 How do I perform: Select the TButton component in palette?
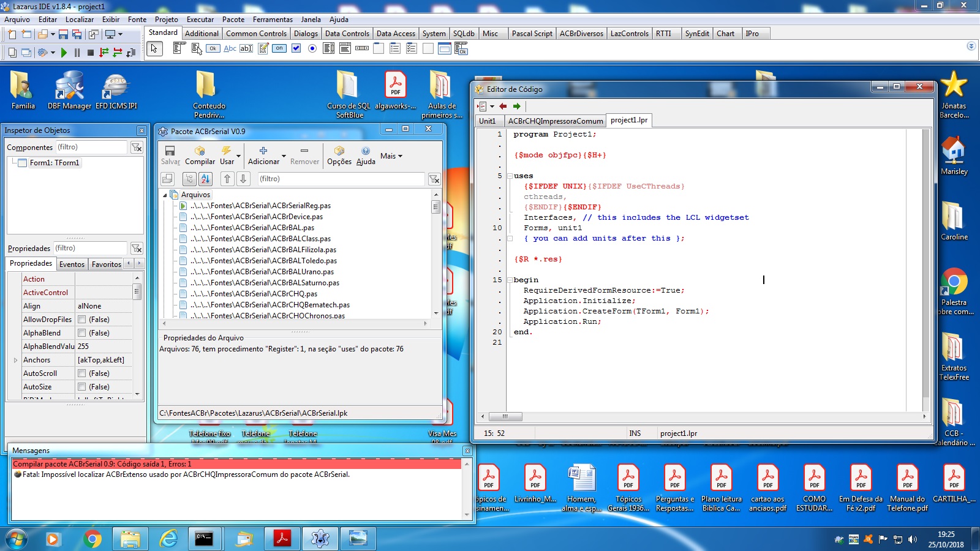213,48
